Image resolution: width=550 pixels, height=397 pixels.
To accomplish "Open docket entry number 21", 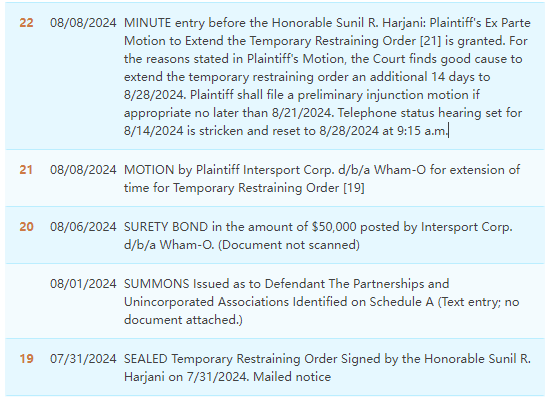I will 26,170.
